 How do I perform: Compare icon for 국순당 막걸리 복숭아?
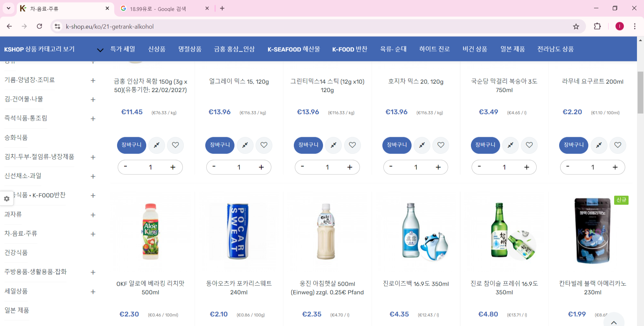(511, 145)
